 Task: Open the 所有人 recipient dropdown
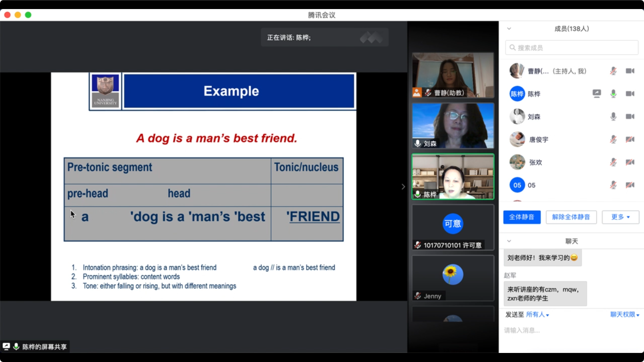pyautogui.click(x=537, y=314)
